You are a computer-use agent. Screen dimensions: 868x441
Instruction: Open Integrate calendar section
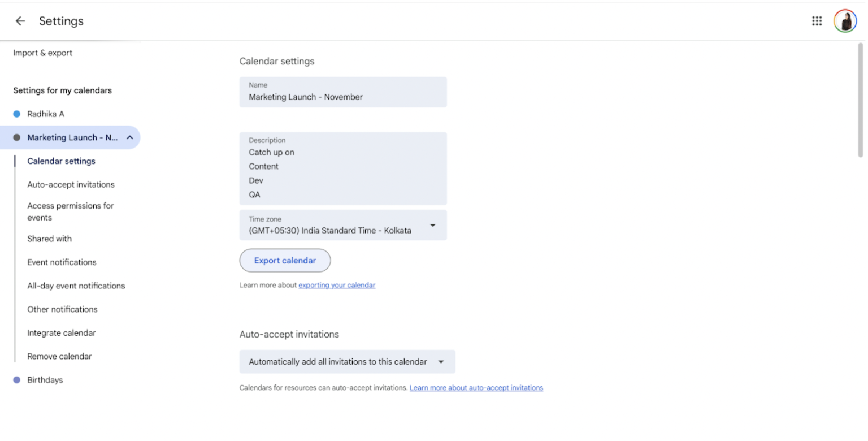point(62,333)
